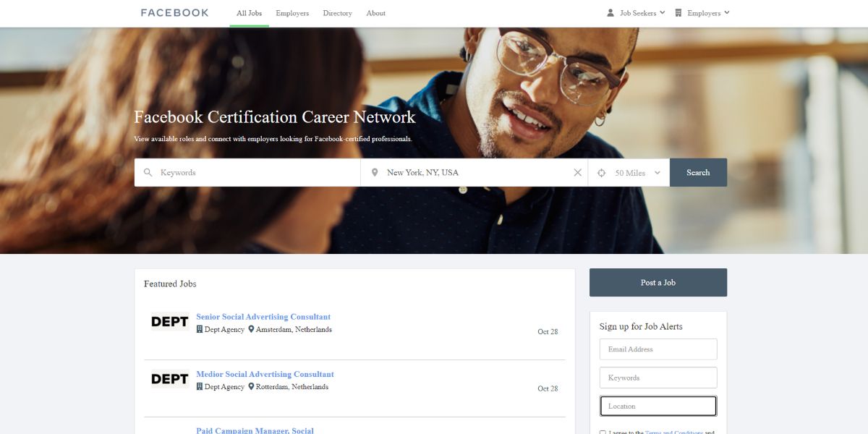The width and height of the screenshot is (868, 434).
Task: Focus the Keywords field in Job Alerts
Action: (x=658, y=378)
